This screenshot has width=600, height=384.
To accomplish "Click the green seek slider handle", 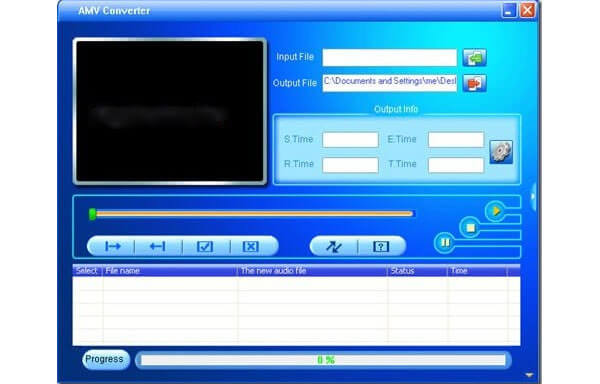I will point(92,214).
